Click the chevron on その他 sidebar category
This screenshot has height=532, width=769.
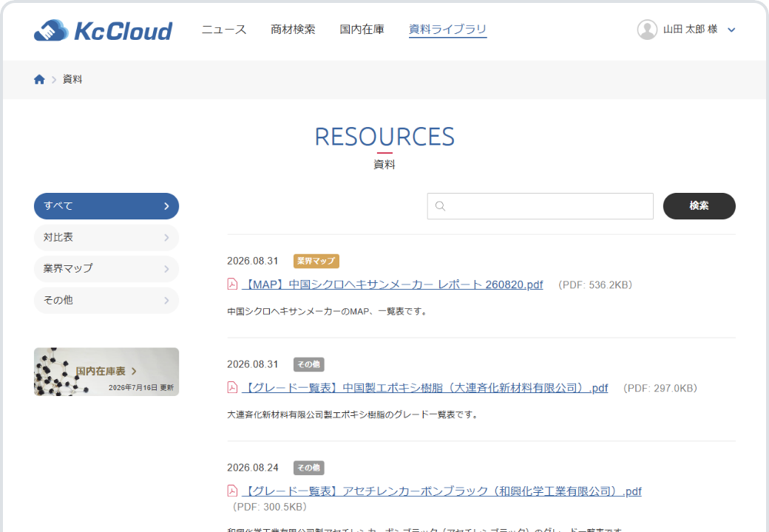point(167,300)
